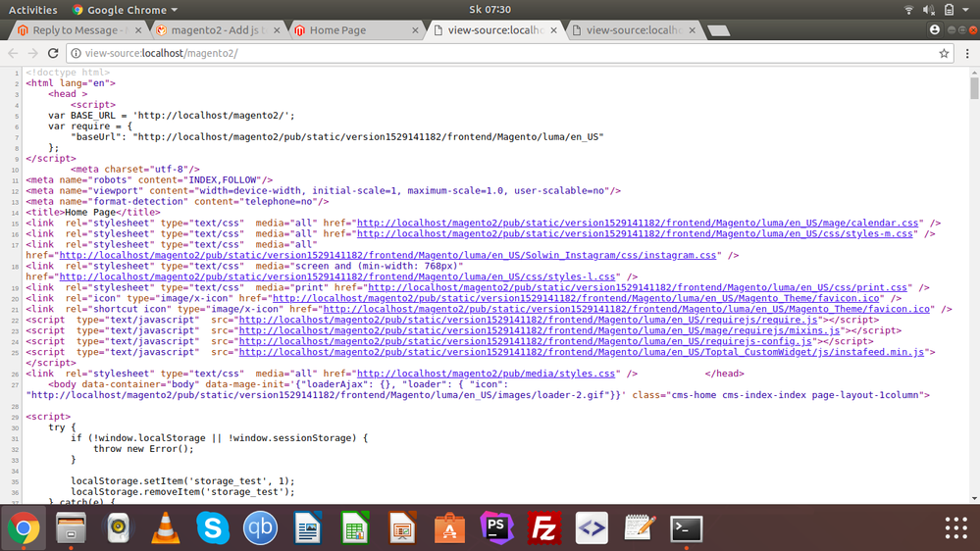Image resolution: width=980 pixels, height=551 pixels.
Task: Open the Terminal from the dock
Action: pos(687,528)
